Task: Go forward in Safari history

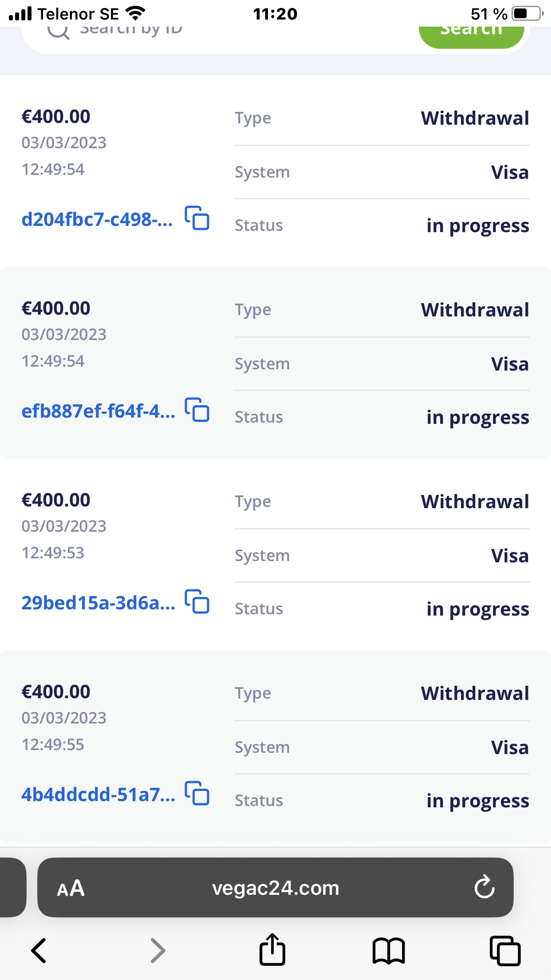Action: coord(157,950)
